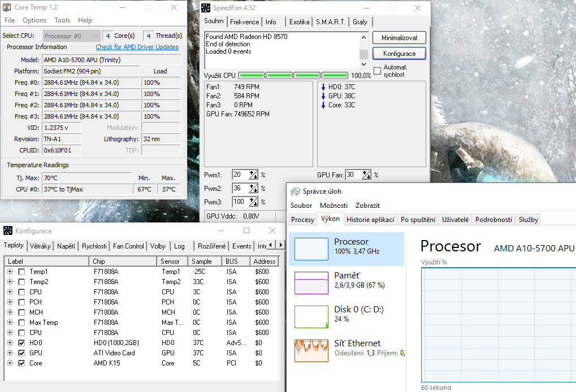Viewport: 576px width, 392px height.
Task: Click the Core Temp title bar icon
Action: pos(7,7)
